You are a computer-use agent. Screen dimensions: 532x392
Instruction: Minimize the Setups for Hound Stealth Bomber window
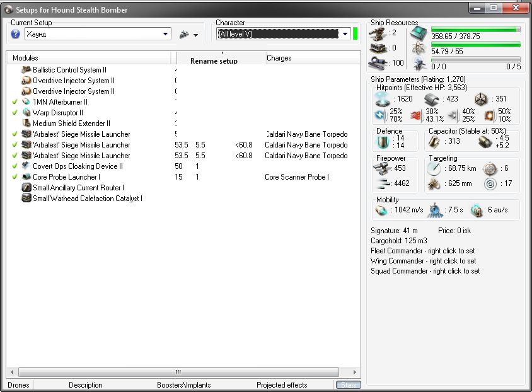(477, 8)
